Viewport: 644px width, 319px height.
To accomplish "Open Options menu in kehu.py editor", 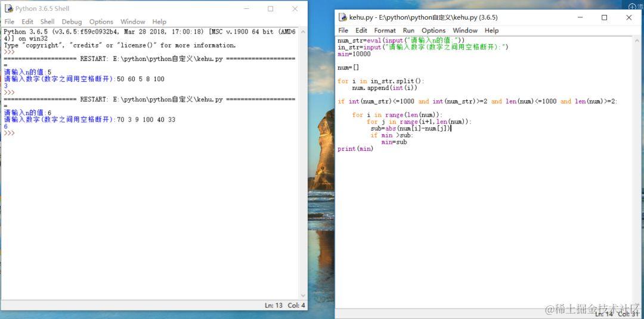I will tap(434, 30).
